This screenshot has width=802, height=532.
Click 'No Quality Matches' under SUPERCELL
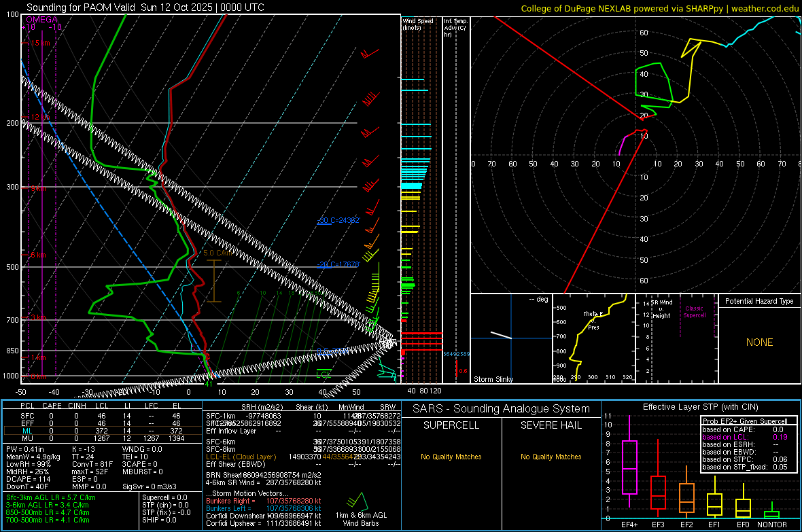click(451, 457)
